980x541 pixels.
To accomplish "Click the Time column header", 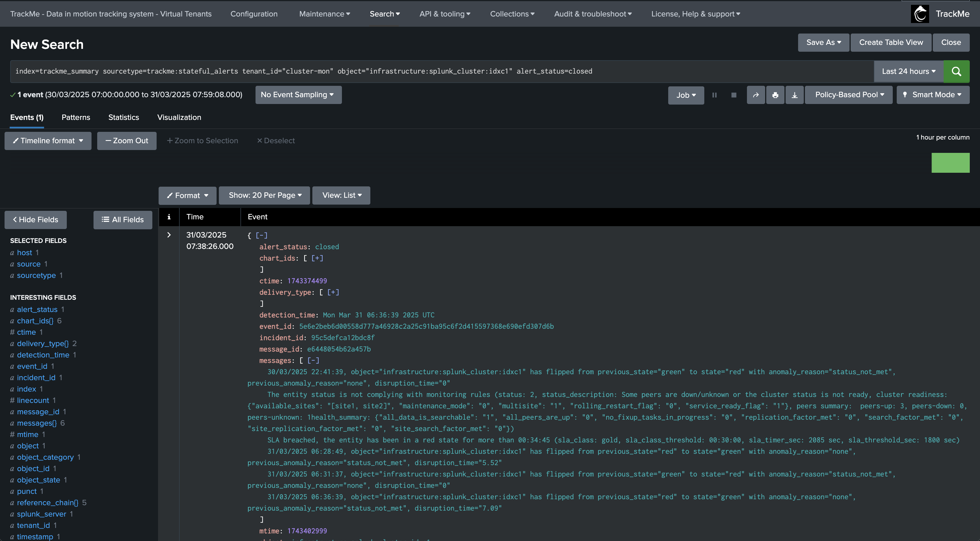I will 195,217.
